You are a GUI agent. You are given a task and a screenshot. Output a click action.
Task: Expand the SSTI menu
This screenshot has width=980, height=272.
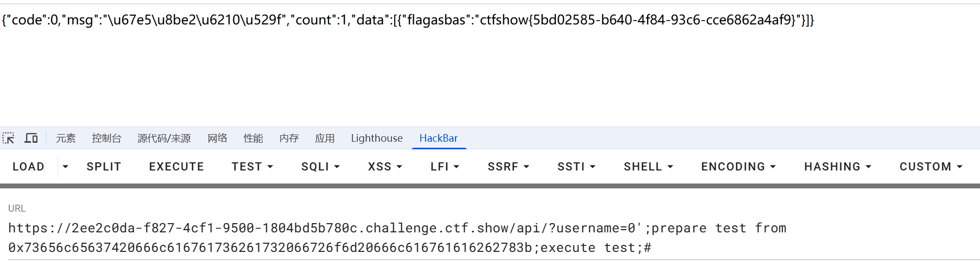577,167
